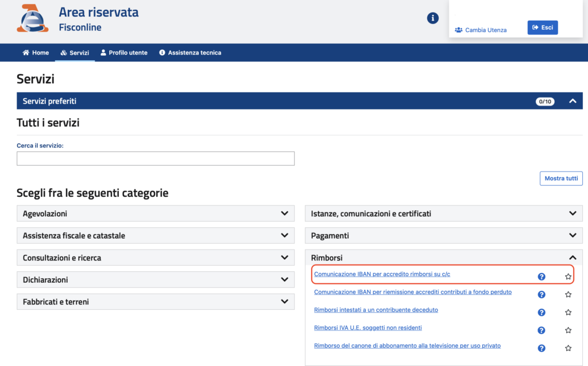The width and height of the screenshot is (588, 366).
Task: Open help for Rimborso canone televisione
Action: tap(541, 348)
